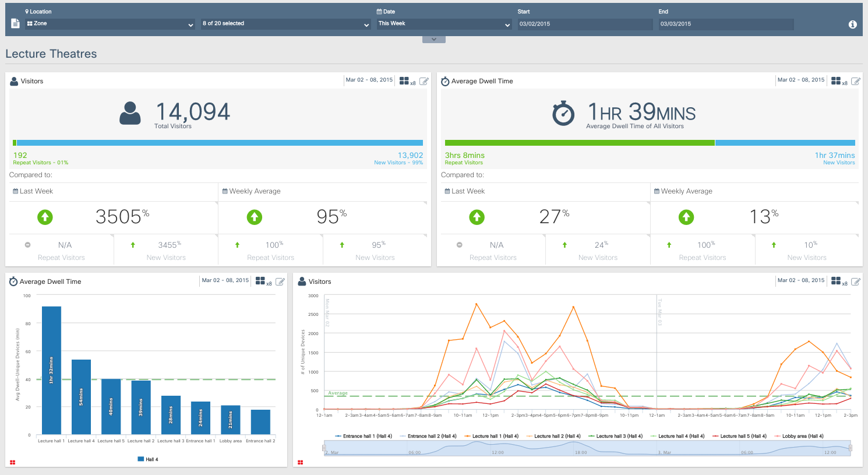Expand the '8 of 20 selected' dropdown

(x=285, y=24)
